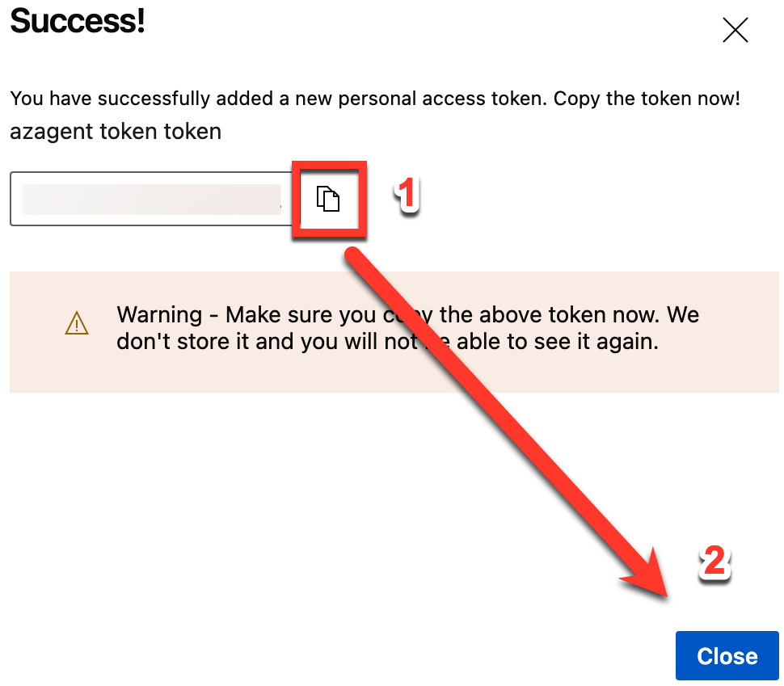Click the azagent token token label
Image resolution: width=784 pixels, height=686 pixels.
(x=116, y=132)
